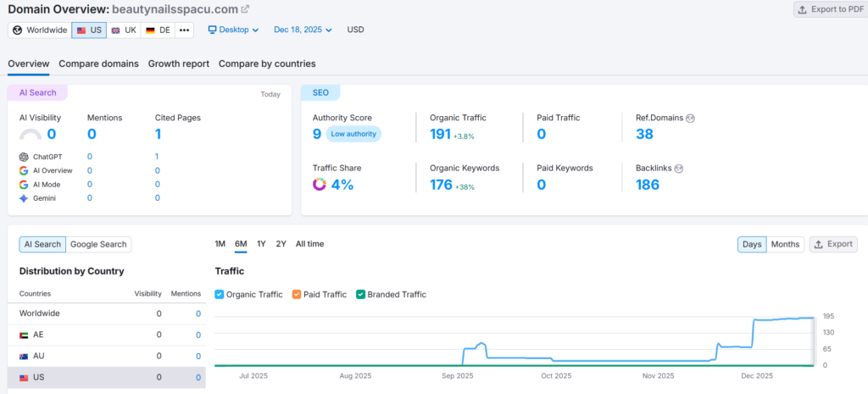Screen dimensions: 868x394
Task: Click the Backlinks info icon
Action: point(678,169)
